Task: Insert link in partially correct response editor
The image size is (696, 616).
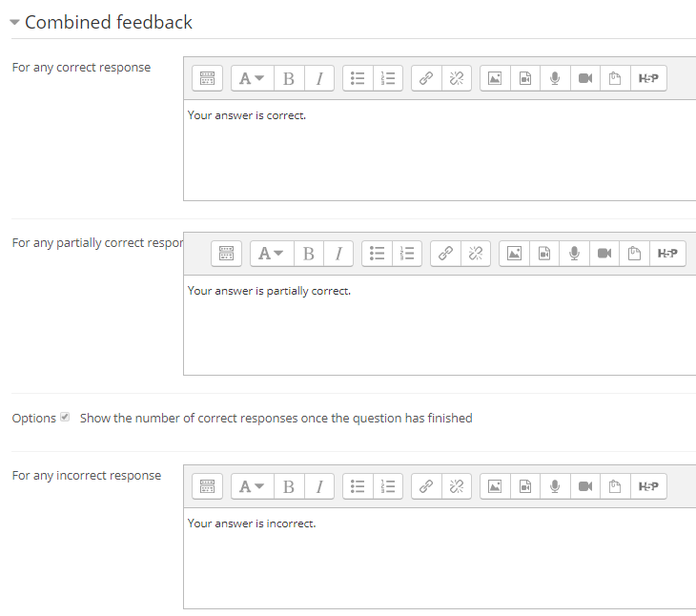Action: (445, 254)
